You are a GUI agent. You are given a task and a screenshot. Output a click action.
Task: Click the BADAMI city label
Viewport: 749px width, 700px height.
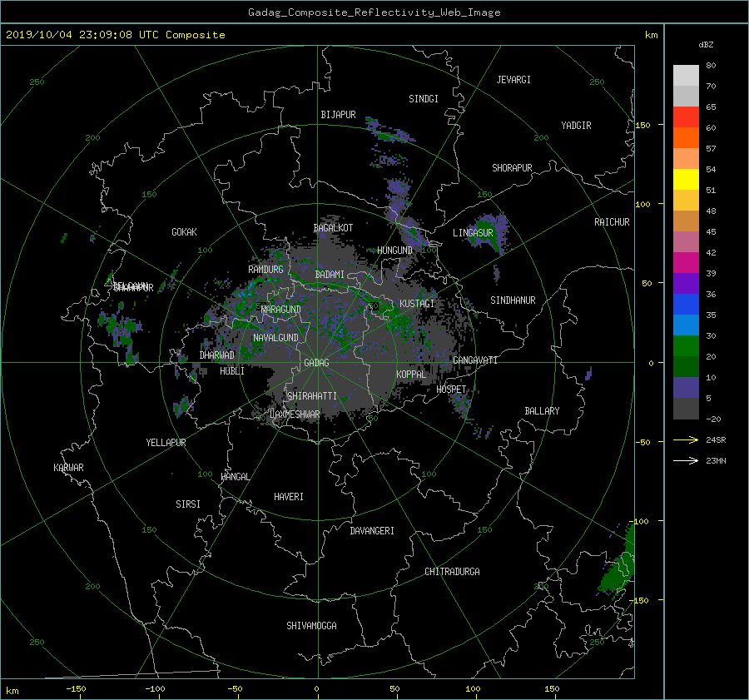[x=330, y=275]
